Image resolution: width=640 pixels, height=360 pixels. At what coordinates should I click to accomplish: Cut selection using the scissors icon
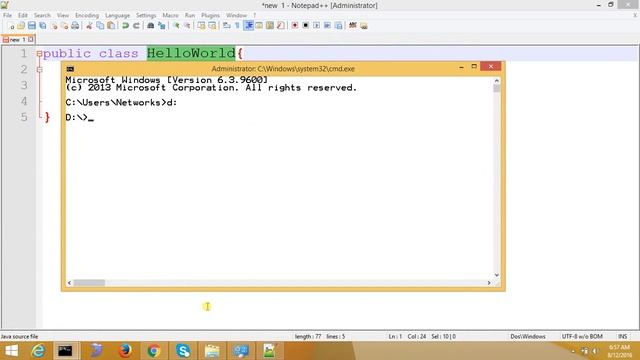pyautogui.click(x=89, y=26)
